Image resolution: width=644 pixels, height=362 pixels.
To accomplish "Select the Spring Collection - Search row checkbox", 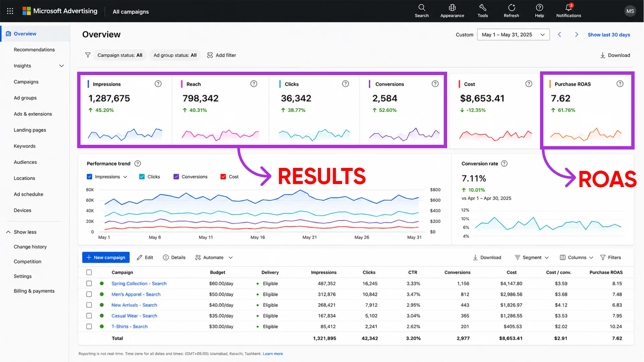I will click(89, 284).
